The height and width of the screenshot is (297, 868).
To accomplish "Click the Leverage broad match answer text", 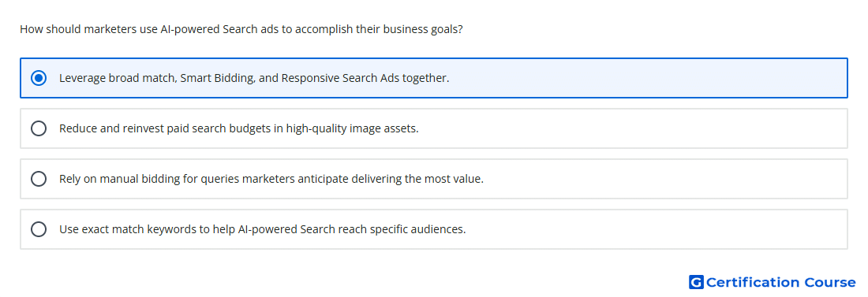I will [254, 79].
